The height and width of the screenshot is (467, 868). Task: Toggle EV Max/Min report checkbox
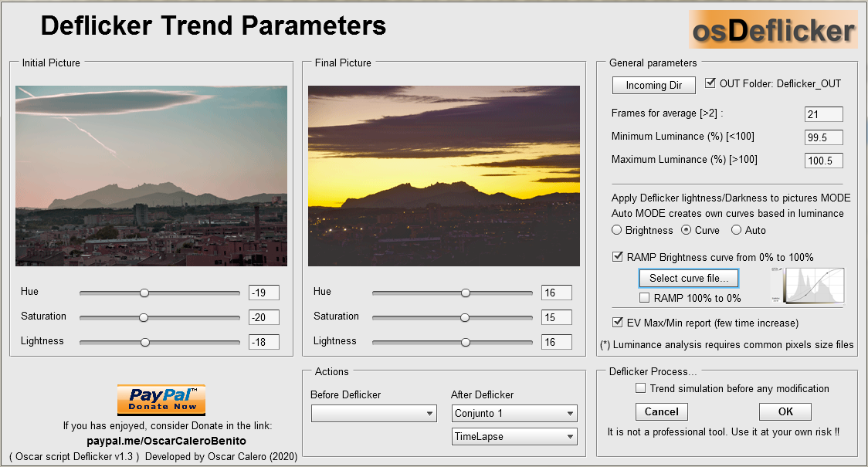618,322
